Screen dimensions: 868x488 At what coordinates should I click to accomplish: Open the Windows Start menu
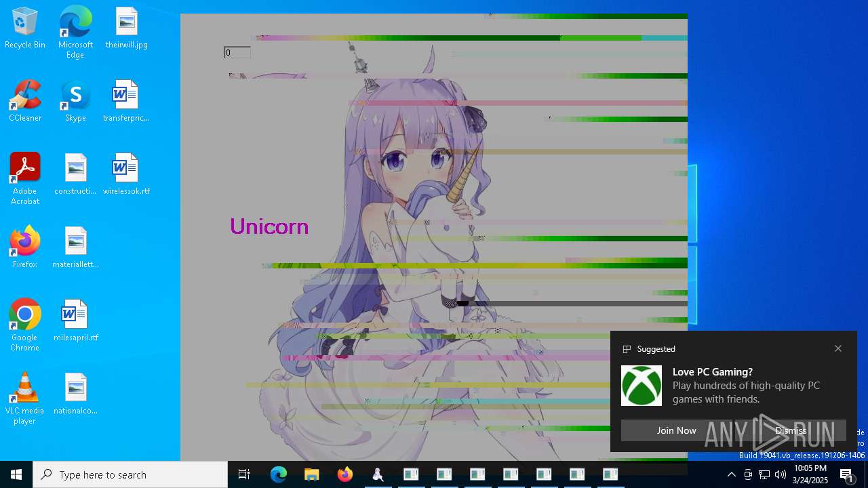click(x=16, y=474)
